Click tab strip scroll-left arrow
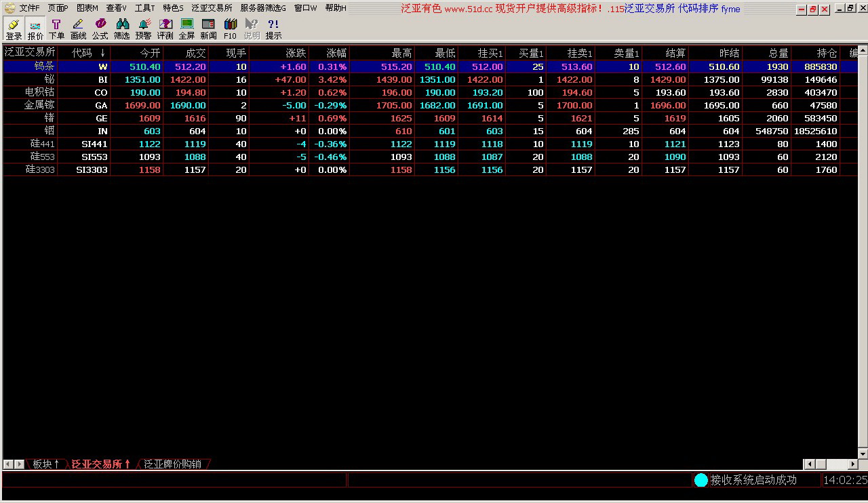The height and width of the screenshot is (503, 868). pos(8,464)
